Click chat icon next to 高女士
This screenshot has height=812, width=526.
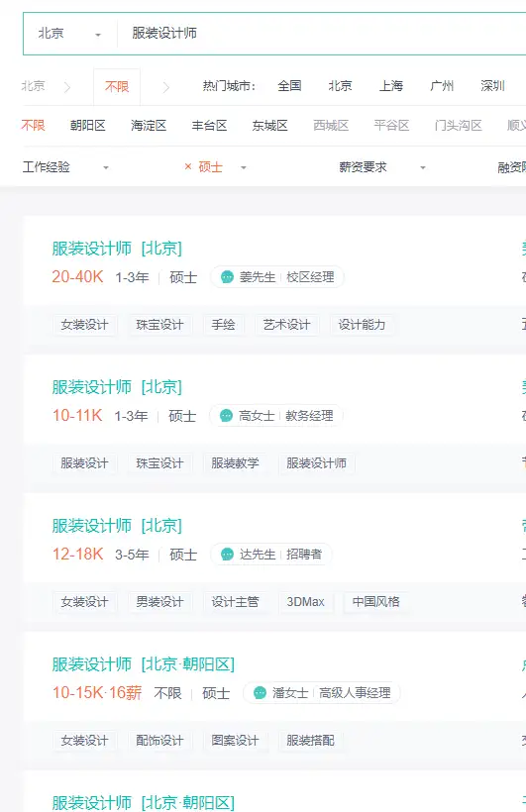click(226, 415)
